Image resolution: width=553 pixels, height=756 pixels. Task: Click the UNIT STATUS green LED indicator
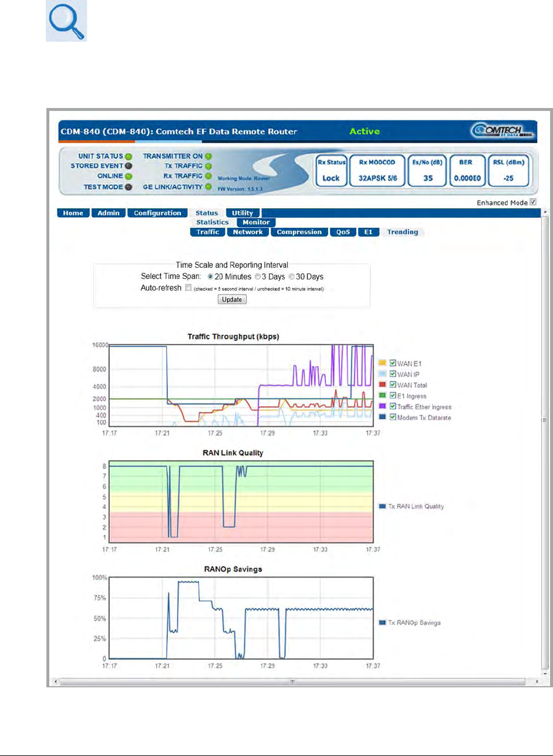[128, 157]
